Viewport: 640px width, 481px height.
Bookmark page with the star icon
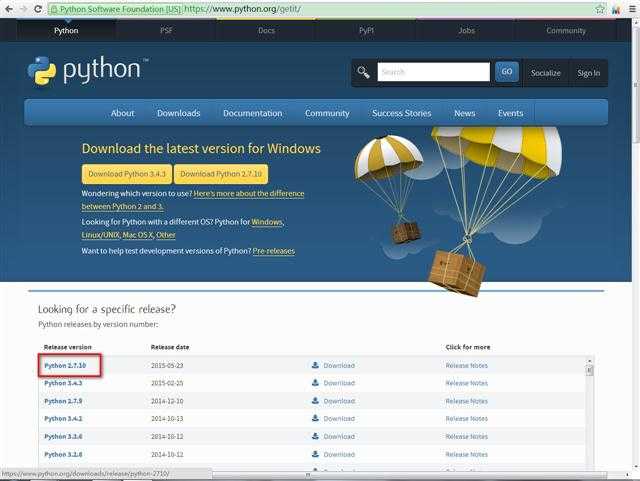coord(600,9)
